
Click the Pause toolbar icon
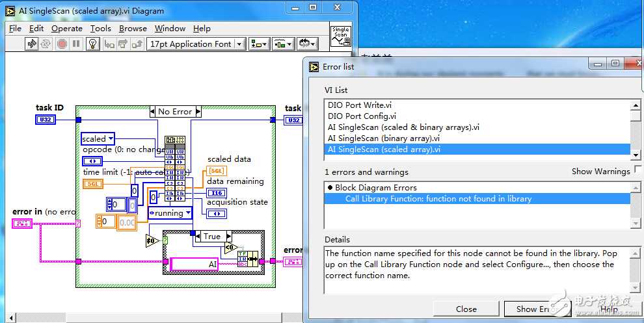pos(76,44)
